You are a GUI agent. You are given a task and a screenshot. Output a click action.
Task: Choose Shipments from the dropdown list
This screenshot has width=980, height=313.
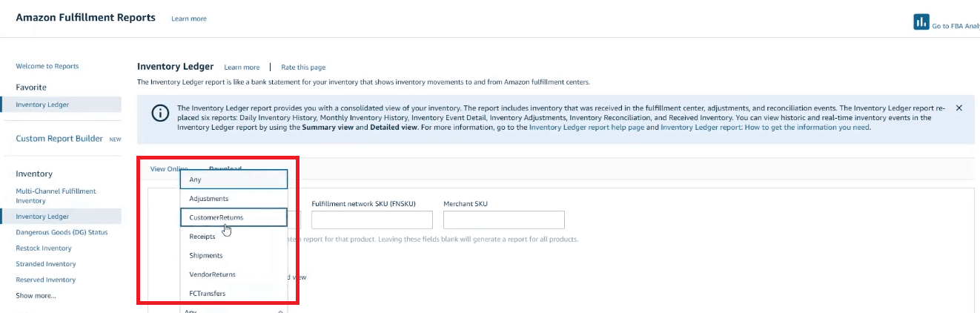pos(234,255)
